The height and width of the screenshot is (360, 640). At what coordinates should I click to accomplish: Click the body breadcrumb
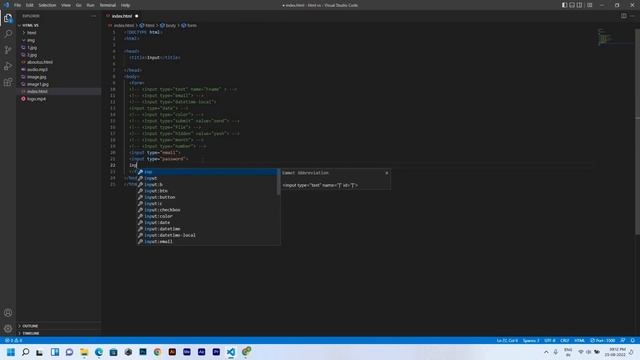tap(168, 25)
